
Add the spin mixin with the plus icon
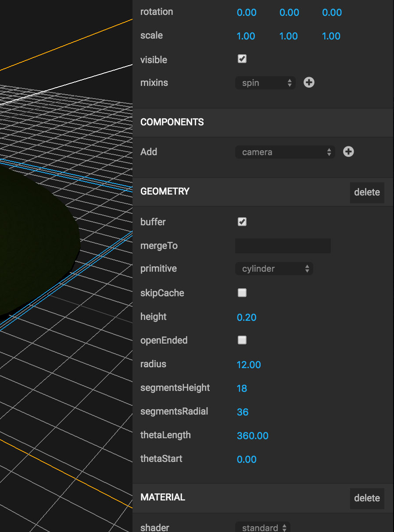[x=309, y=82]
